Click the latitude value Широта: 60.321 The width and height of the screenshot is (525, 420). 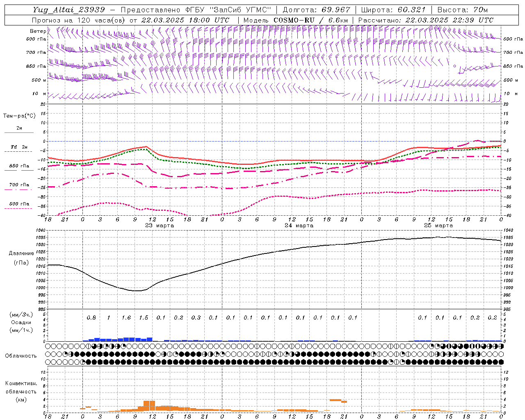pos(395,9)
